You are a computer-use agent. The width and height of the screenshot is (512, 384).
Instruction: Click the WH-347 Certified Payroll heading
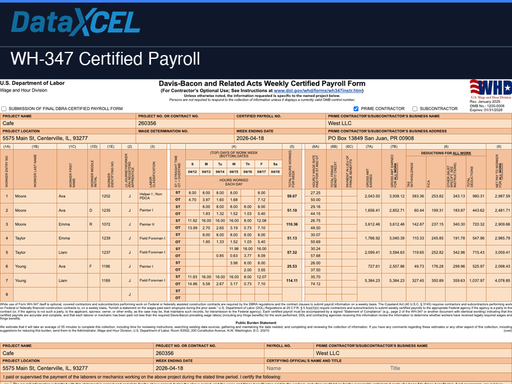pyautogui.click(x=105, y=59)
